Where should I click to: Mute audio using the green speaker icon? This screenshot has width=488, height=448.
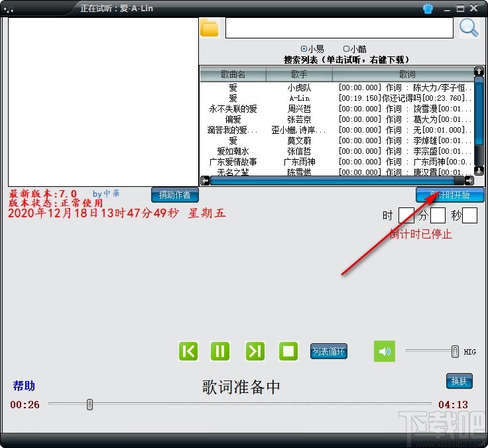[x=384, y=351]
